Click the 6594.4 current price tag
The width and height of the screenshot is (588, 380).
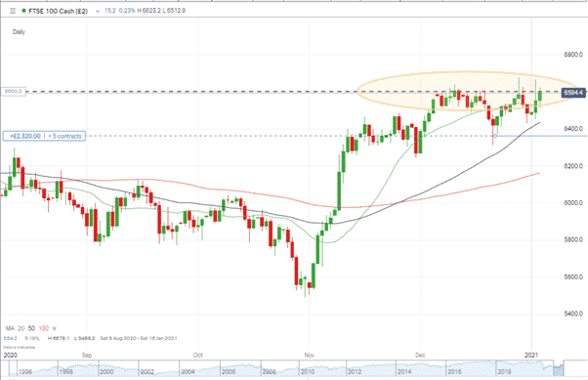tap(573, 93)
